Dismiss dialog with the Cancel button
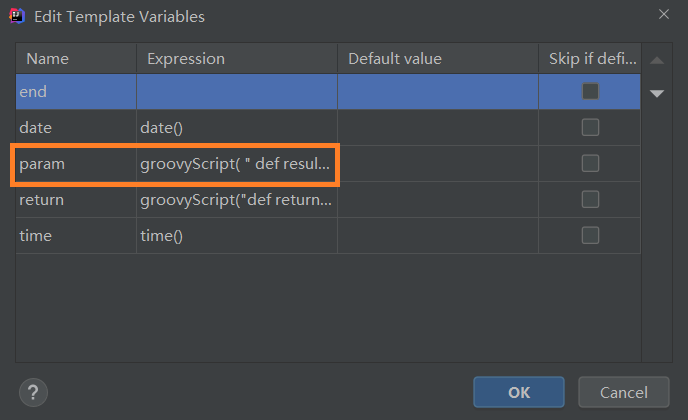Viewport: 688px width, 420px height. click(x=624, y=392)
